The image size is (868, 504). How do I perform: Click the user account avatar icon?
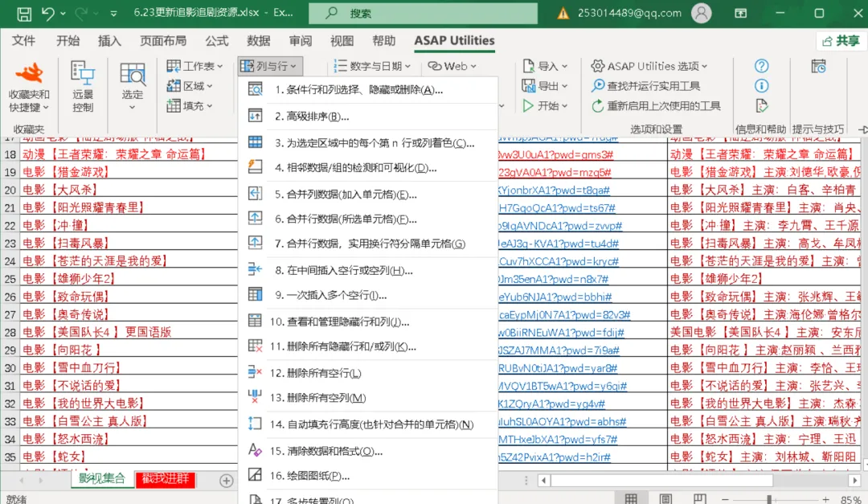(701, 14)
